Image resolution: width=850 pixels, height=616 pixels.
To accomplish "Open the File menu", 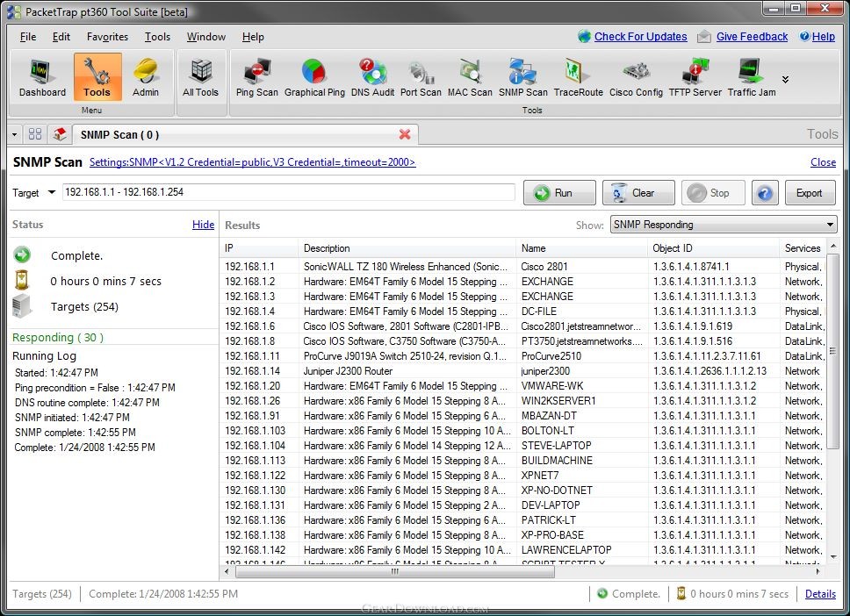I will point(27,37).
